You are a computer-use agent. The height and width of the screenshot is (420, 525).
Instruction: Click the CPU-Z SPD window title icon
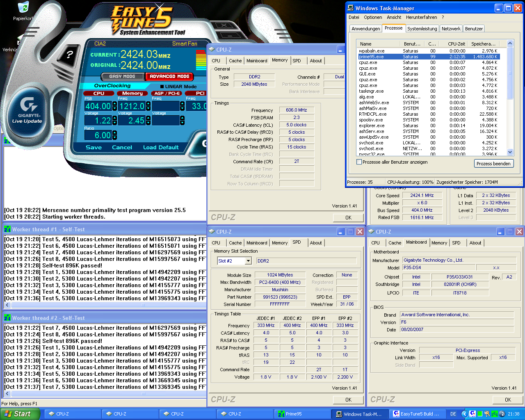(212, 232)
